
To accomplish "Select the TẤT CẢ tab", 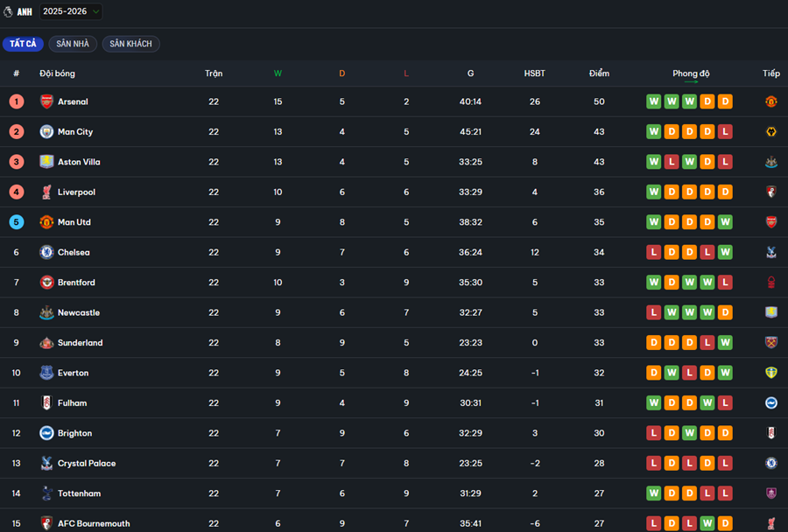I will coord(23,44).
